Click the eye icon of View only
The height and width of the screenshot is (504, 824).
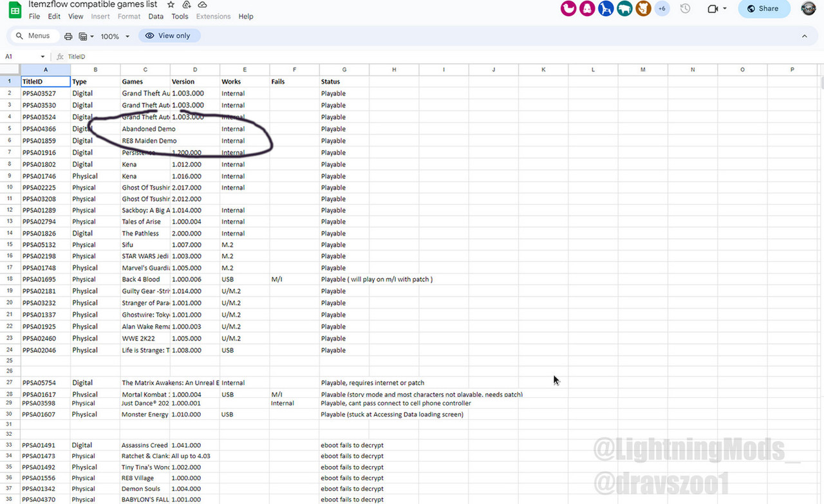tap(150, 36)
